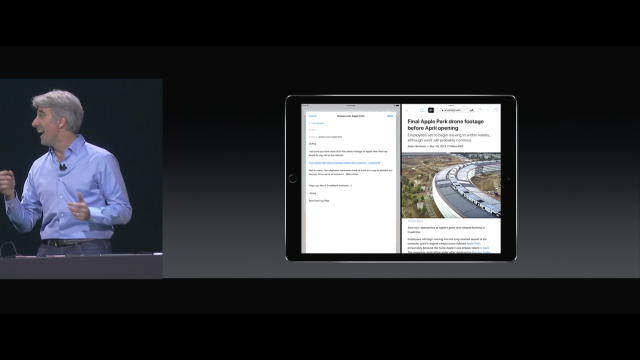Tap the dark reader icon beside address bar
Viewport: 640px width, 360px height.
tap(431, 110)
